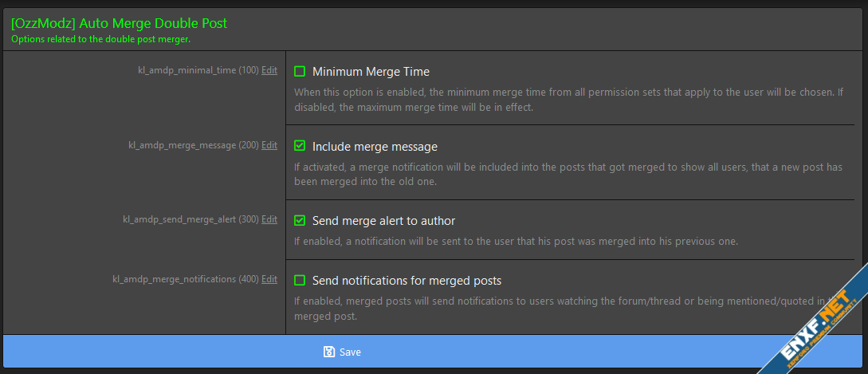Click the "Options related to the double post merger" subtitle

click(100, 38)
